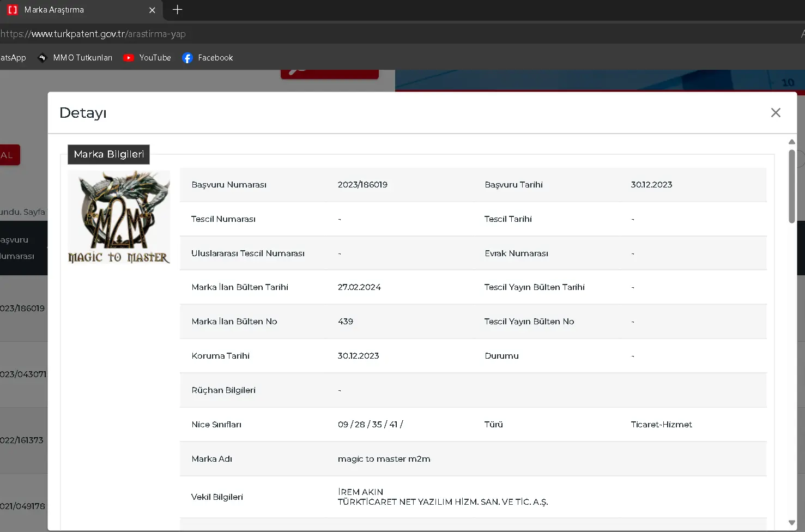The image size is (805, 532).
Task: Open the Facebook bookmark link
Action: [215, 58]
